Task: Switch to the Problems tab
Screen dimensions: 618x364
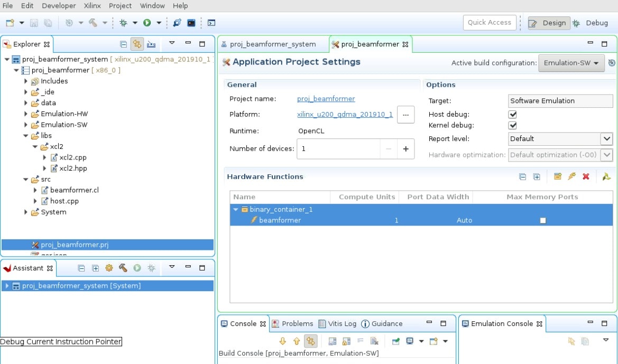Action: (x=292, y=323)
